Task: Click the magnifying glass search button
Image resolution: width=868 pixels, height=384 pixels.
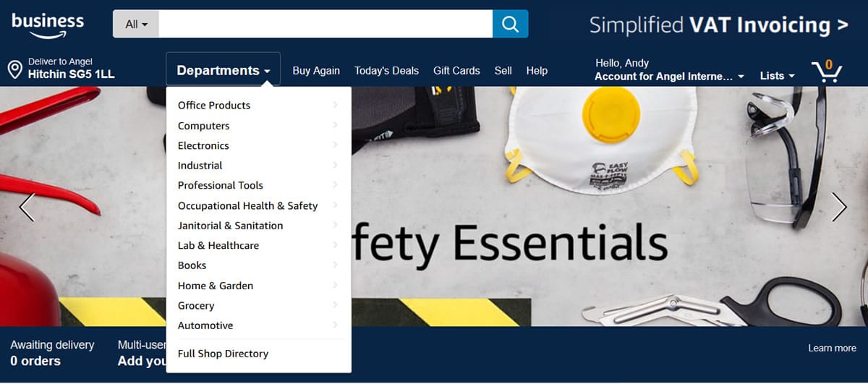Action: [x=510, y=24]
